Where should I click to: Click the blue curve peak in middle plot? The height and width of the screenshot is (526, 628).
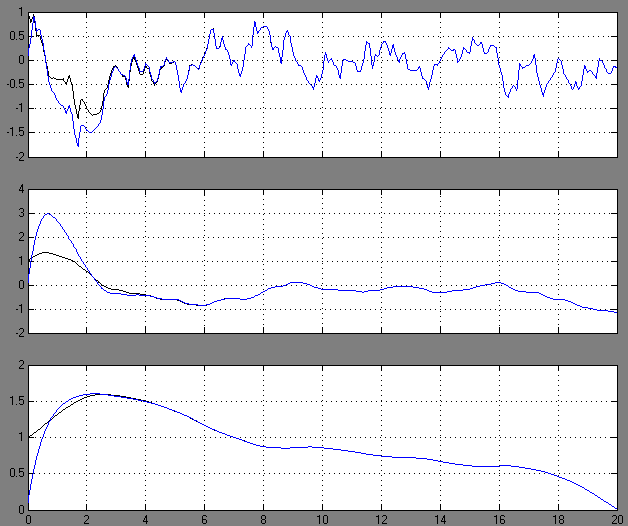pyautogui.click(x=48, y=214)
